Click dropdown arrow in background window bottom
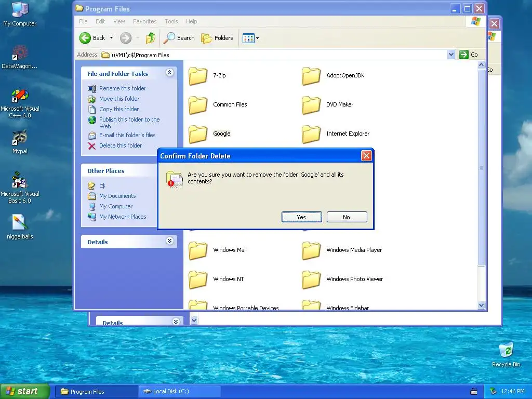This screenshot has width=532, height=399. click(194, 320)
